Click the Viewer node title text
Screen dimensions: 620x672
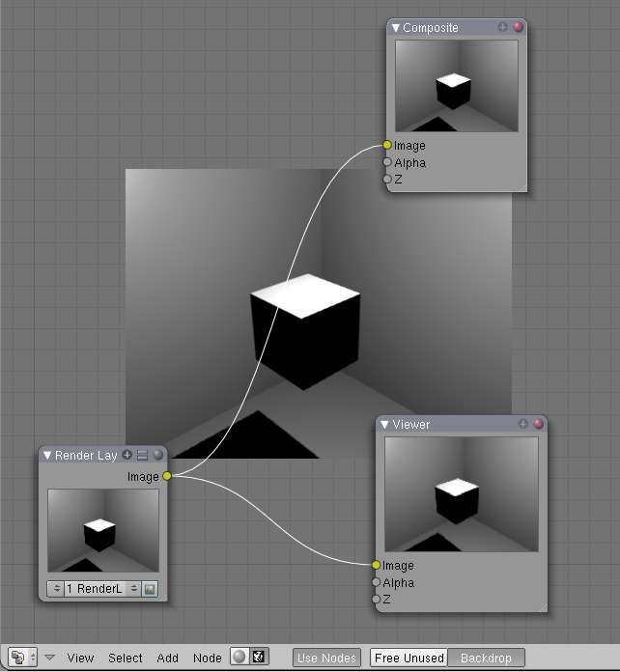coord(410,425)
